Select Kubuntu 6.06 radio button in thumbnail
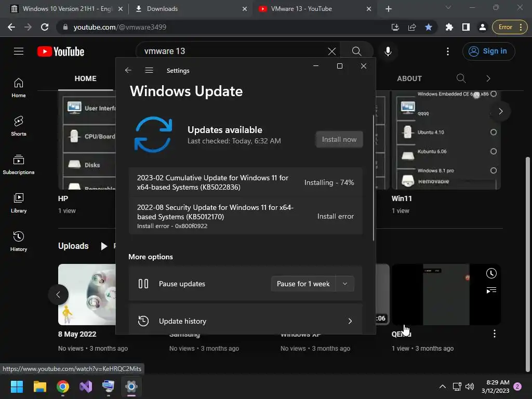 tap(494, 151)
